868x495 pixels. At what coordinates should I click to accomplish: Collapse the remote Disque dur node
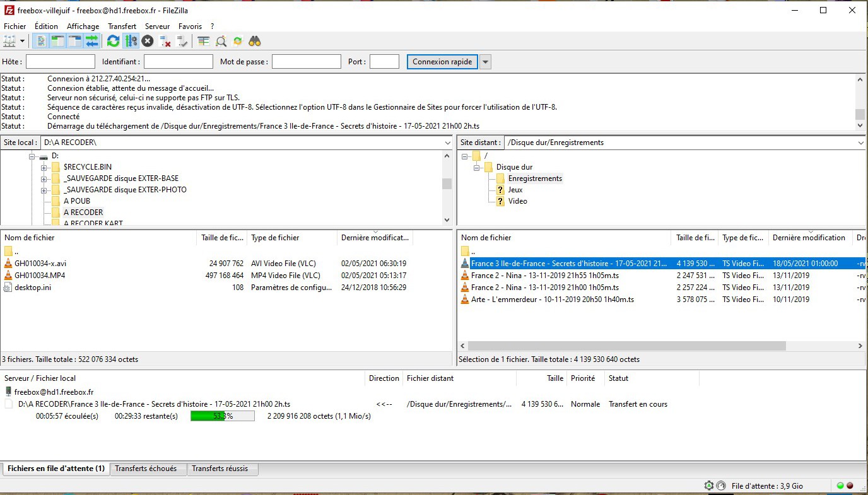point(477,167)
